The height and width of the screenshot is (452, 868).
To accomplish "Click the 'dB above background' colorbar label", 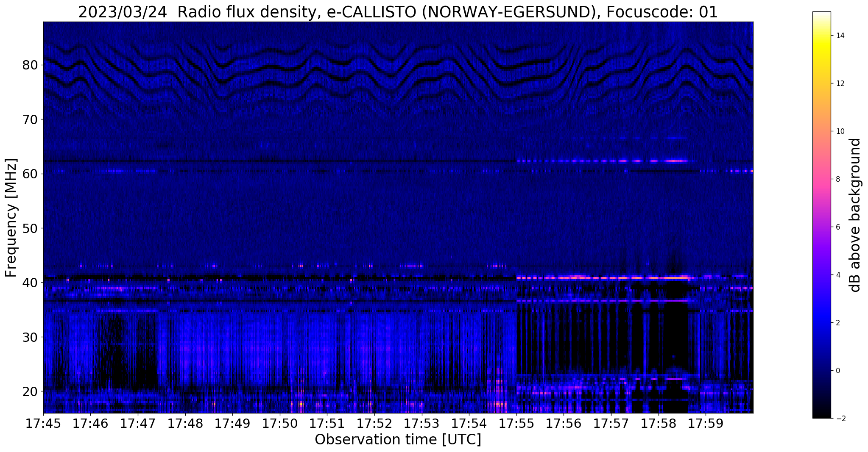I will point(855,215).
